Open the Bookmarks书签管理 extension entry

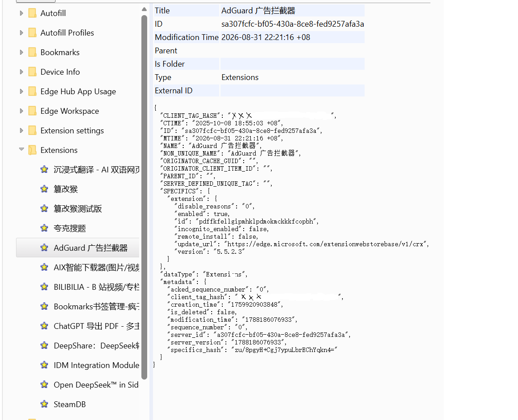point(96,306)
